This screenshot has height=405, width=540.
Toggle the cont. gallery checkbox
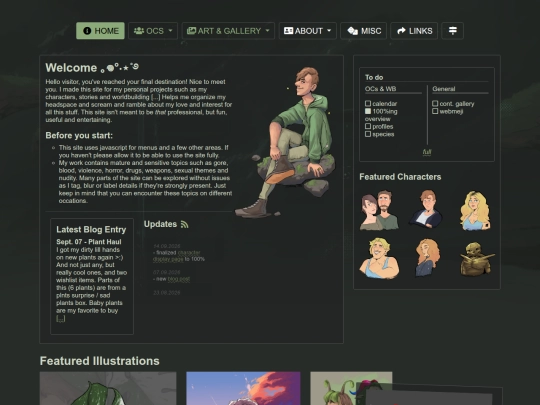pos(435,103)
